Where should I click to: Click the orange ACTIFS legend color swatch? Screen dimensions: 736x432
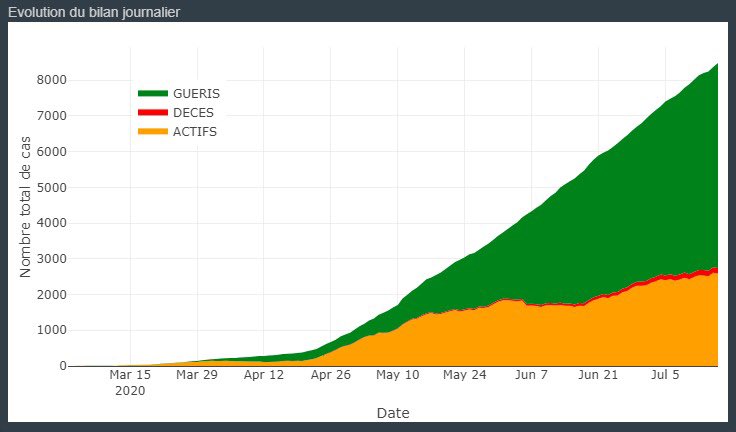153,132
